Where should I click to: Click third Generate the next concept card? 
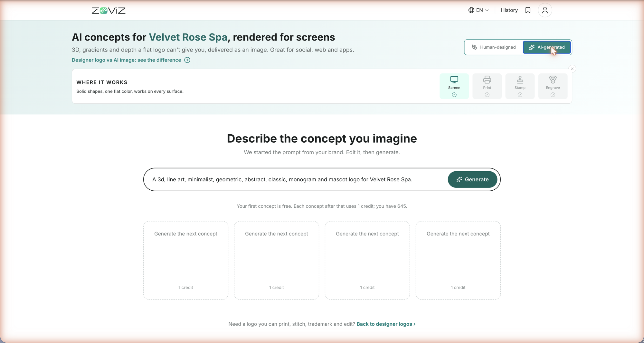[367, 260]
